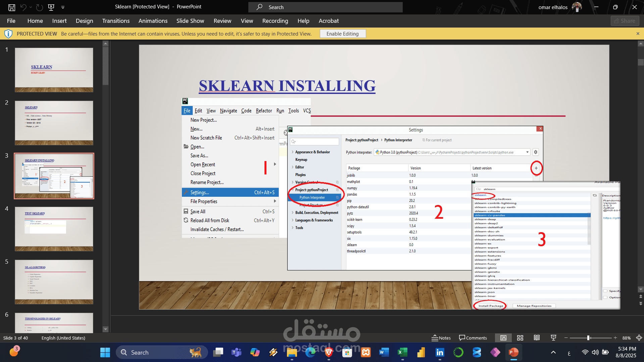Click the Enable Editing button

click(343, 34)
